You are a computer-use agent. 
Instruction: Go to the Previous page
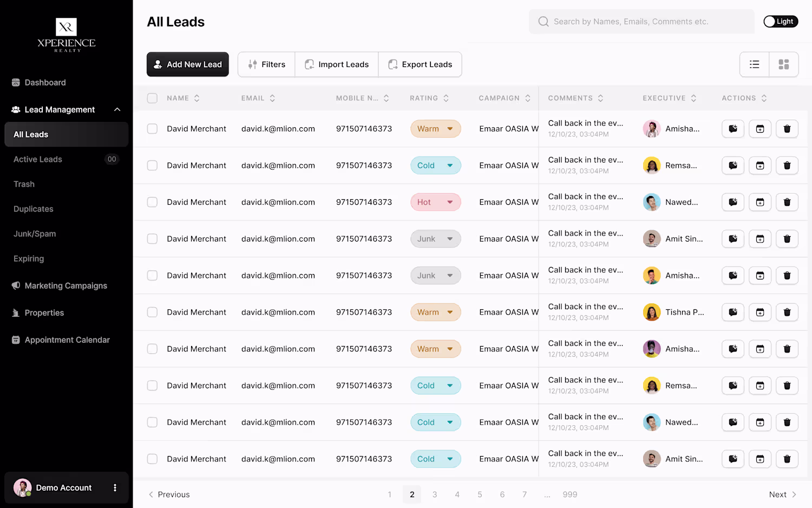169,494
